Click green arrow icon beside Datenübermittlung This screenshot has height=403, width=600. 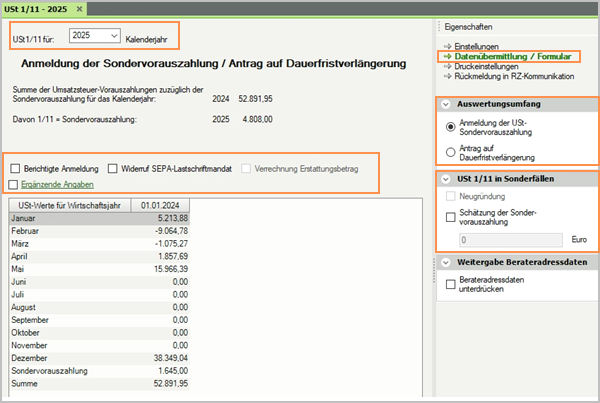(x=447, y=56)
